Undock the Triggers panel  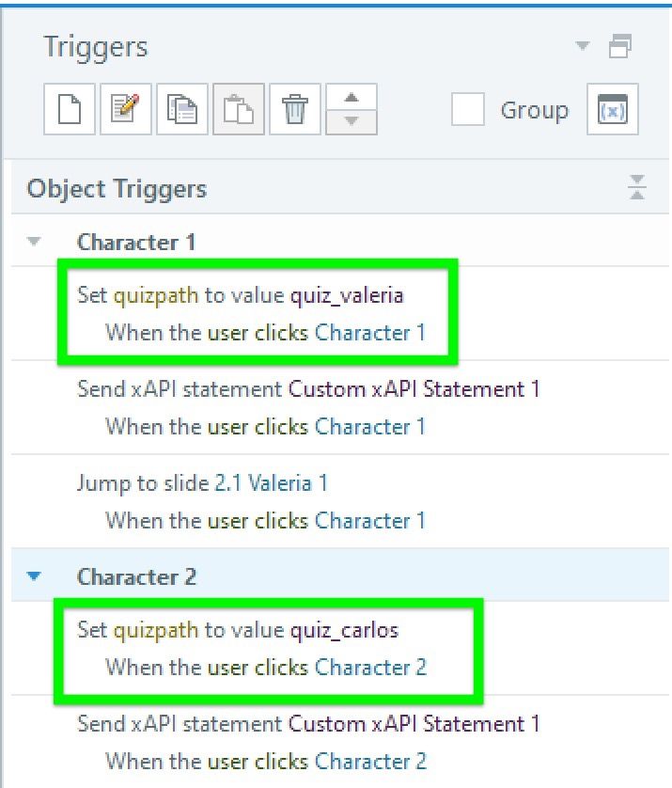(620, 45)
